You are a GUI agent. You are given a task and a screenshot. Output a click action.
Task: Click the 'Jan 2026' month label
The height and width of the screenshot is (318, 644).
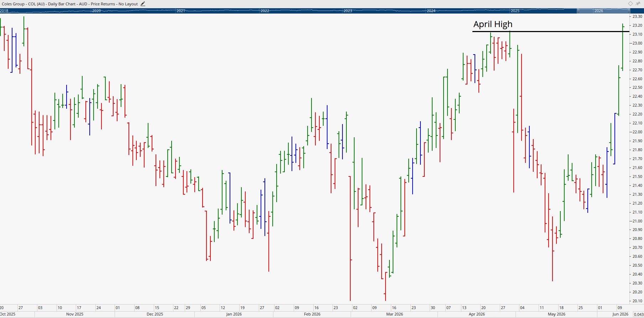(x=234, y=314)
